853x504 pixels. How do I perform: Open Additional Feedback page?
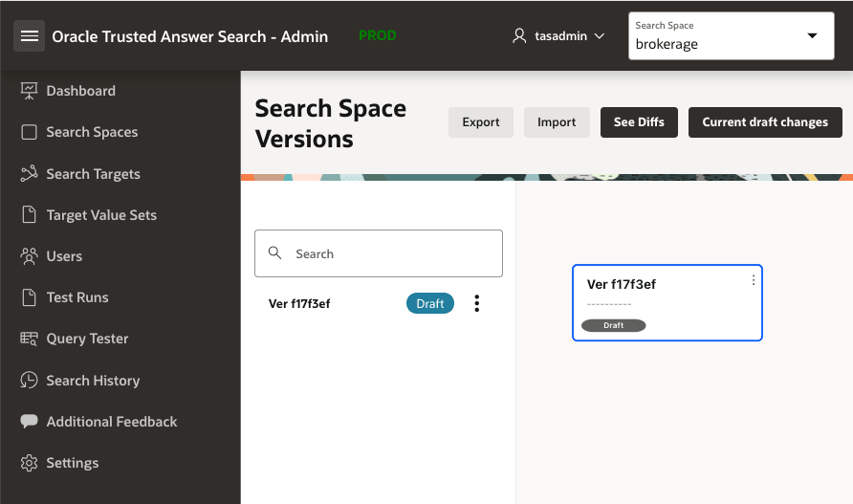112,421
